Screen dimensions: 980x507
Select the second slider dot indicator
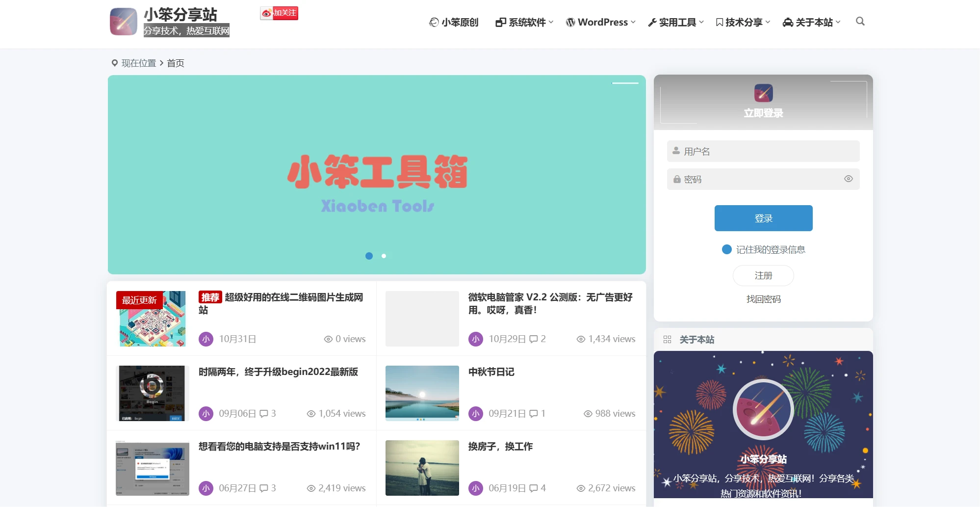click(384, 256)
